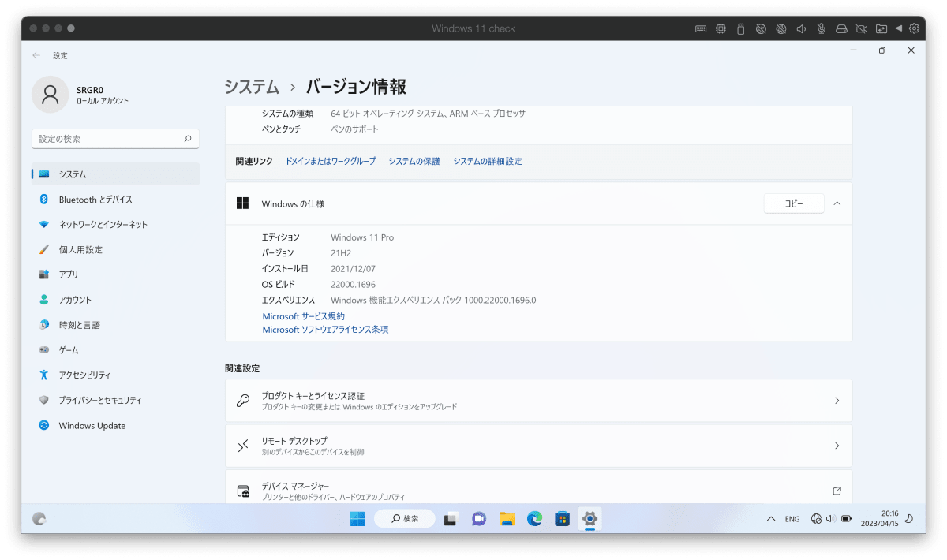
Task: Select アプリ in the sidebar
Action: click(115, 274)
